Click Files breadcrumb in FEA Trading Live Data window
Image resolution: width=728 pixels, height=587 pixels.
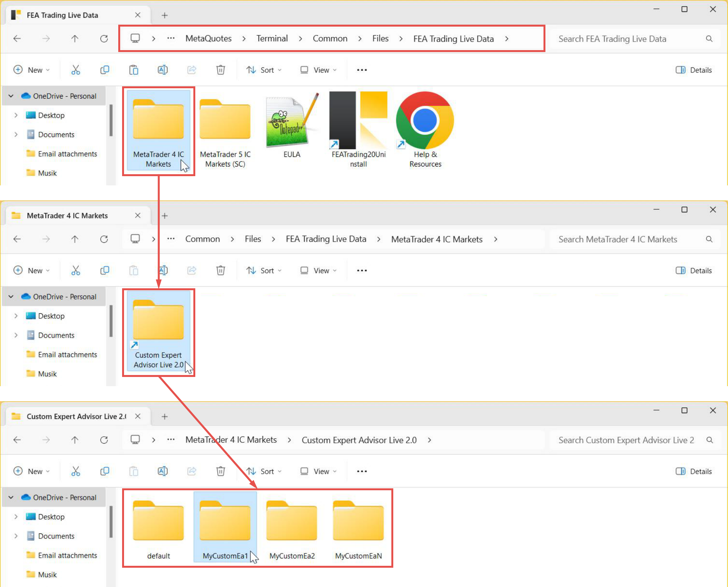(x=380, y=39)
